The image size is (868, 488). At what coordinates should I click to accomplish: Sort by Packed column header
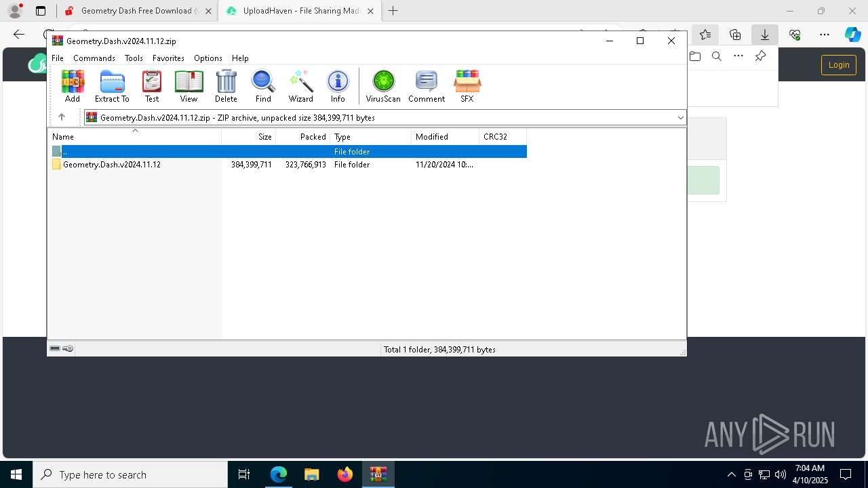(303, 137)
